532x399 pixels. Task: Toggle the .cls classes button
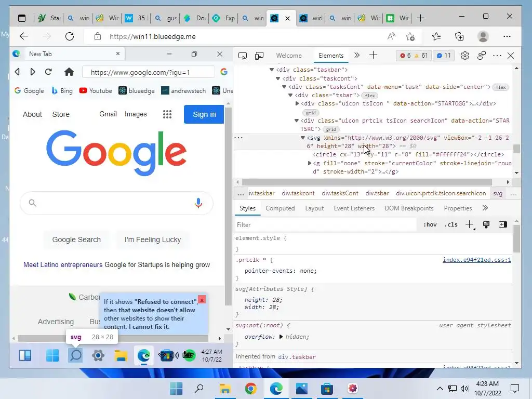[451, 224]
